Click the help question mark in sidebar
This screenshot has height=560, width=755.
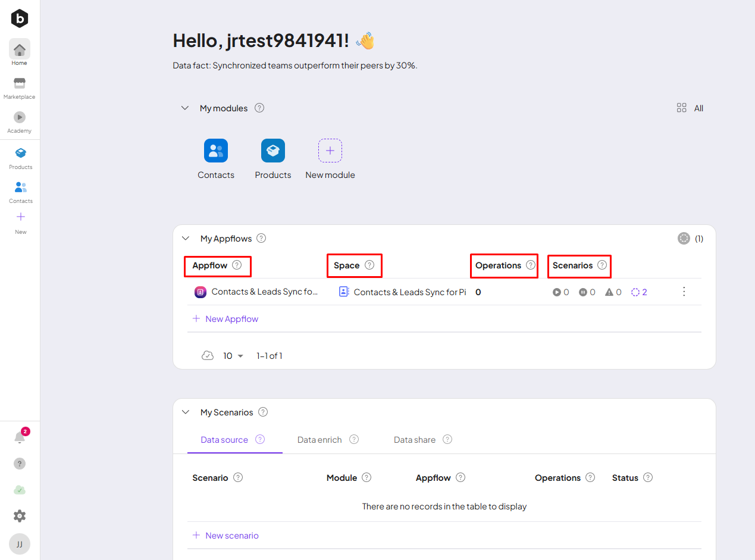[x=20, y=464]
